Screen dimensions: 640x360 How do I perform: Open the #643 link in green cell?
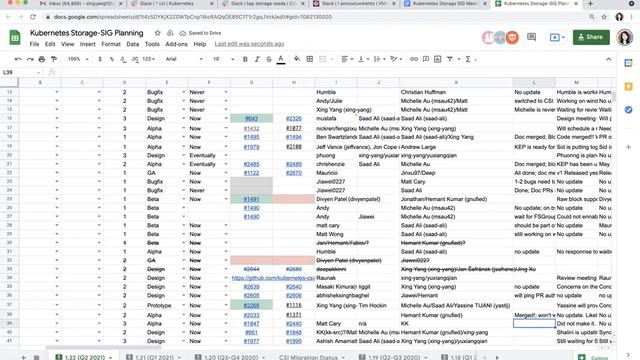[251, 118]
